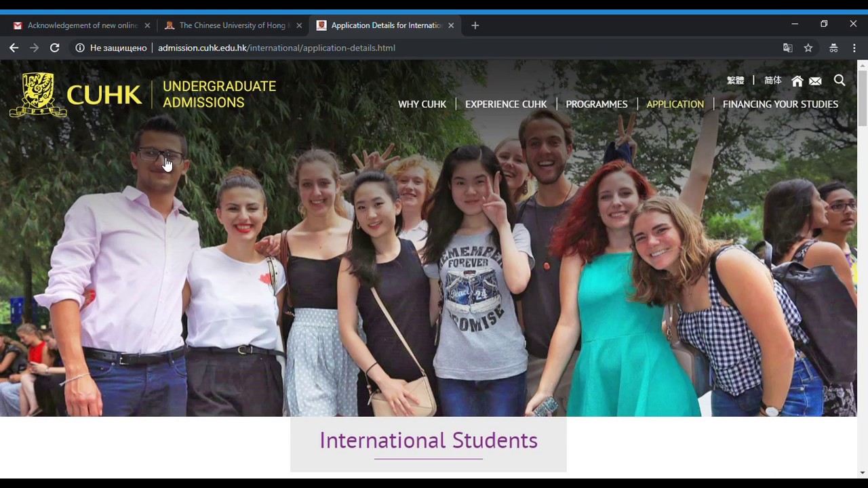Screen dimensions: 868x488
Task: Open Chrome three-dot menu
Action: click(854, 47)
